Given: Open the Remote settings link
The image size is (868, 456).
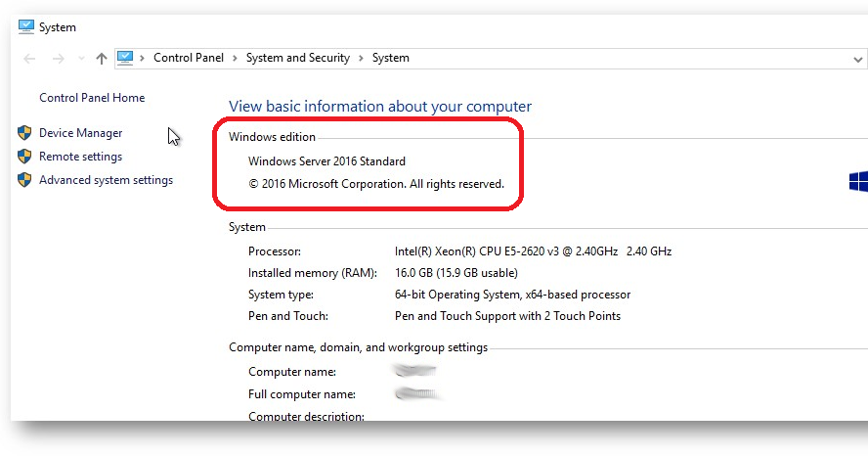Looking at the screenshot, I should coord(81,157).
